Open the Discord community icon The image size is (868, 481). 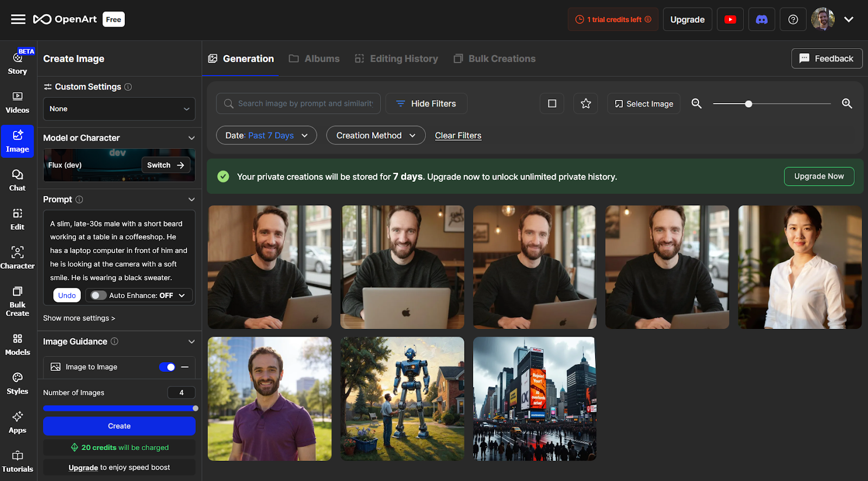[x=762, y=20]
